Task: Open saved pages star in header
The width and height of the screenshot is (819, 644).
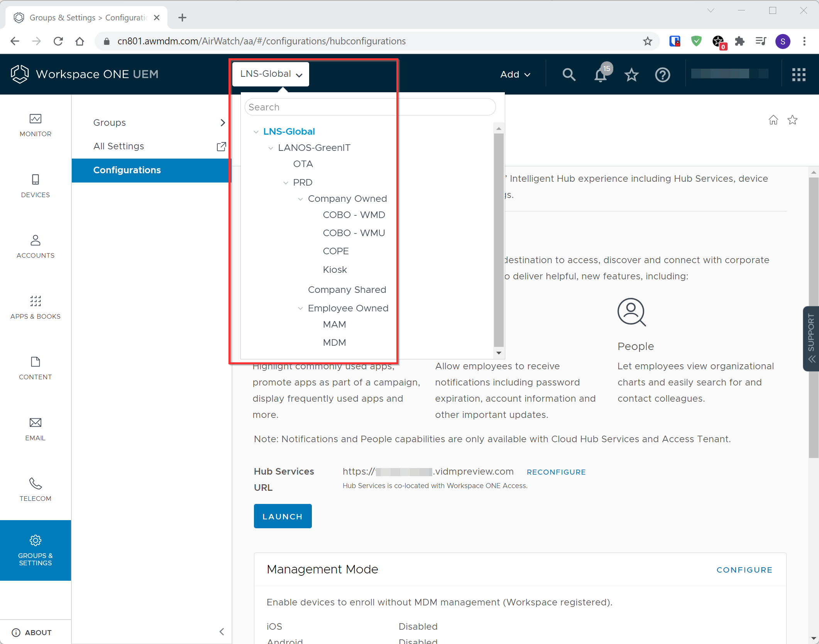Action: pos(631,74)
